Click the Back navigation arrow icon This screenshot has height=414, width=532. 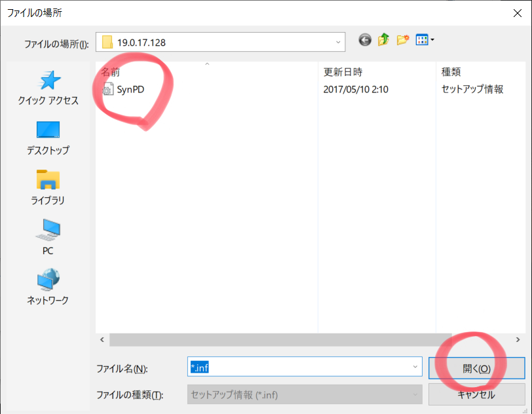click(x=365, y=41)
